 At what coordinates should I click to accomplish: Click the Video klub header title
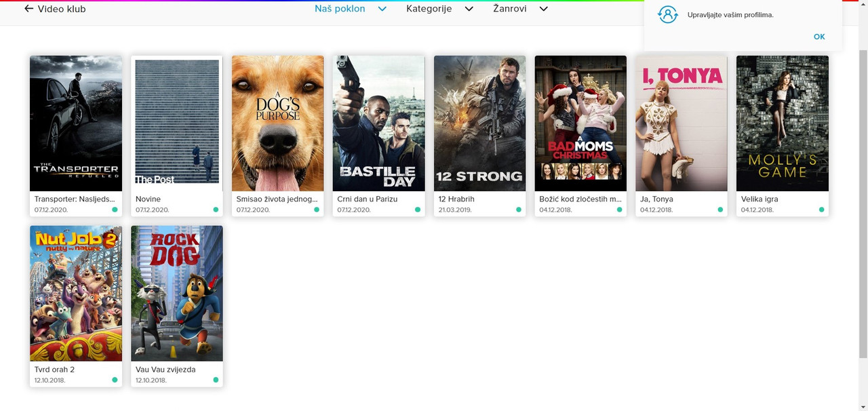pyautogui.click(x=62, y=9)
